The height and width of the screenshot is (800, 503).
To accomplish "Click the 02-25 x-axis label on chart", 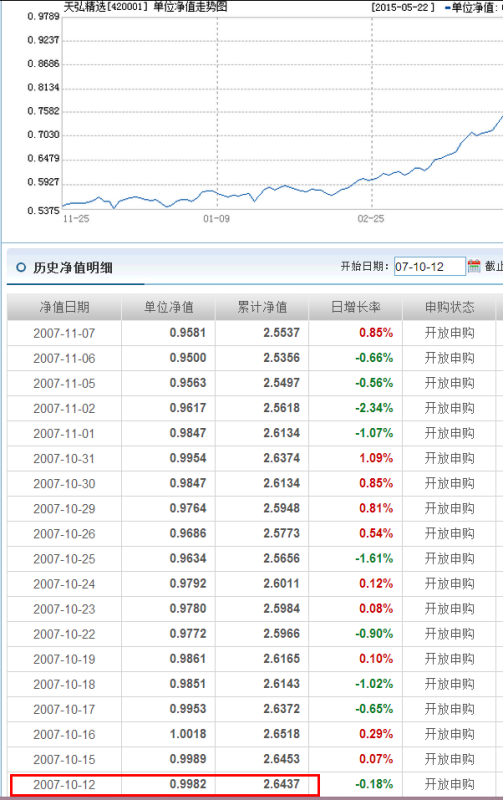I will pos(371,218).
